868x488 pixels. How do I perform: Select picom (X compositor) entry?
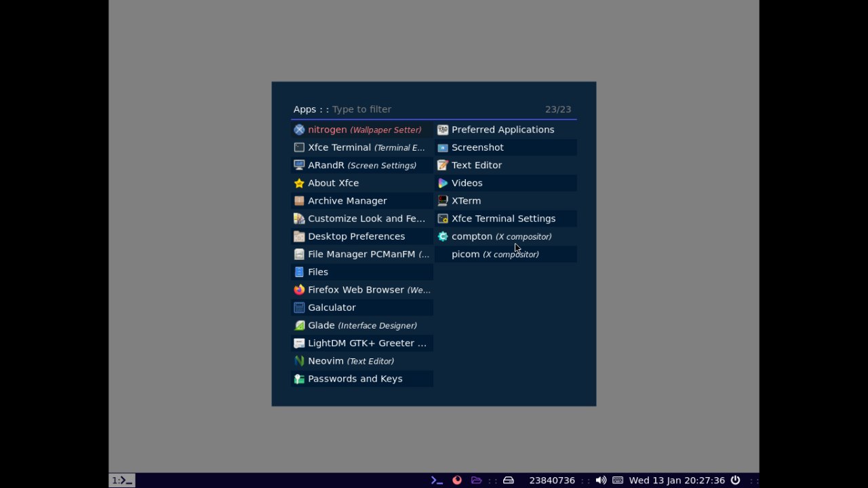click(x=506, y=254)
